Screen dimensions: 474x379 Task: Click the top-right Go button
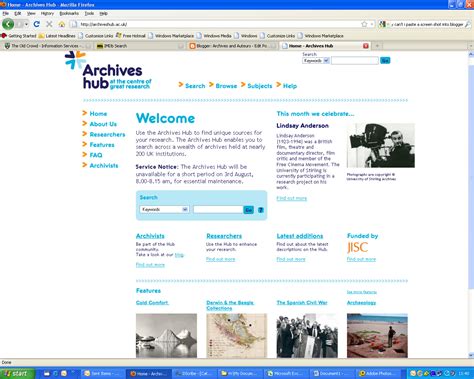pyautogui.click(x=385, y=61)
